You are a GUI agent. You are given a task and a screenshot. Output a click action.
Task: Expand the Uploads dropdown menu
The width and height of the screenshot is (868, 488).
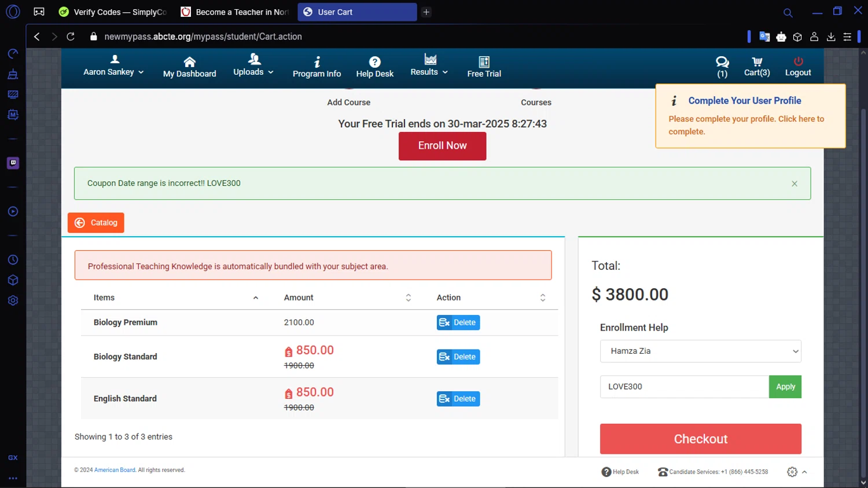[x=253, y=65]
